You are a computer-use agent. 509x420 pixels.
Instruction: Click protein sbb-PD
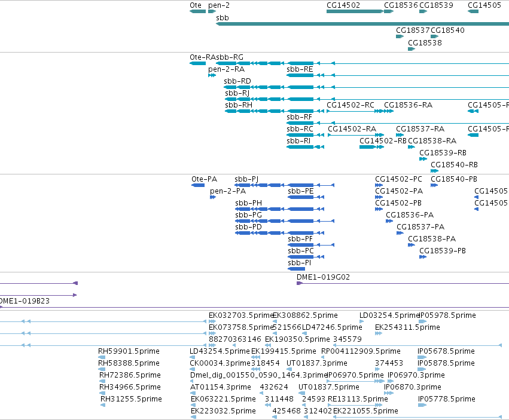pyautogui.click(x=279, y=233)
